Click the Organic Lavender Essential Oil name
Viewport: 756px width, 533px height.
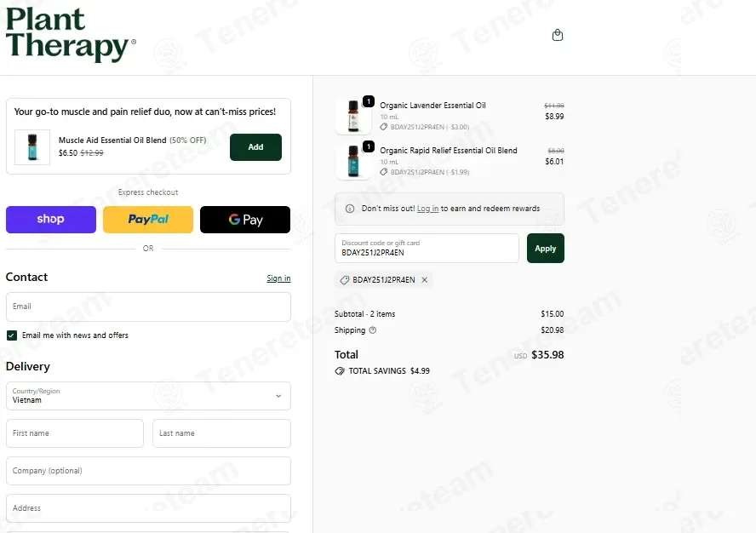[432, 106]
